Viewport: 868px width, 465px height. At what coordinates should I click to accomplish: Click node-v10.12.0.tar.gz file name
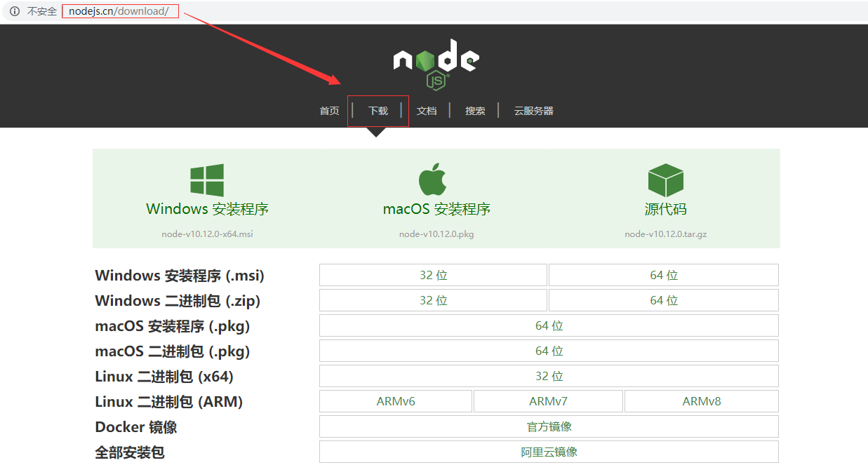tap(665, 234)
